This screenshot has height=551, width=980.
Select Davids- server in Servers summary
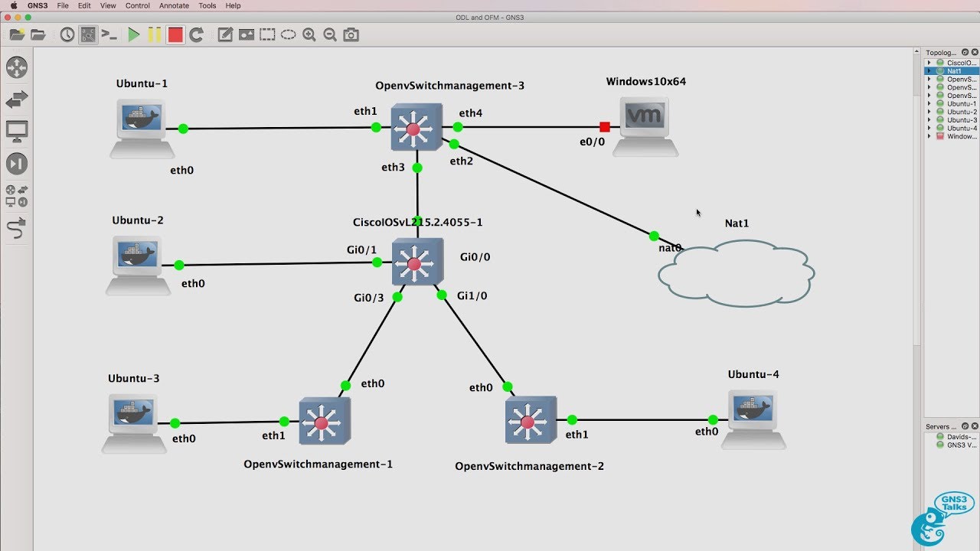pos(952,437)
